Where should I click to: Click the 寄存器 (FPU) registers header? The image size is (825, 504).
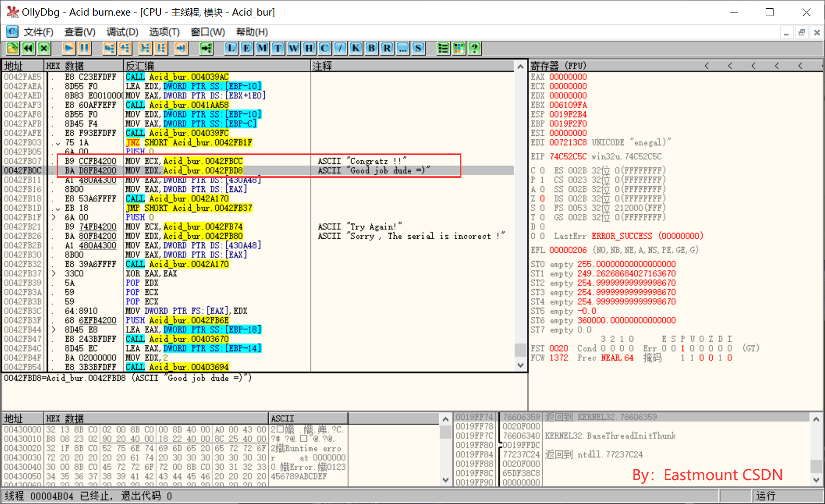(558, 66)
